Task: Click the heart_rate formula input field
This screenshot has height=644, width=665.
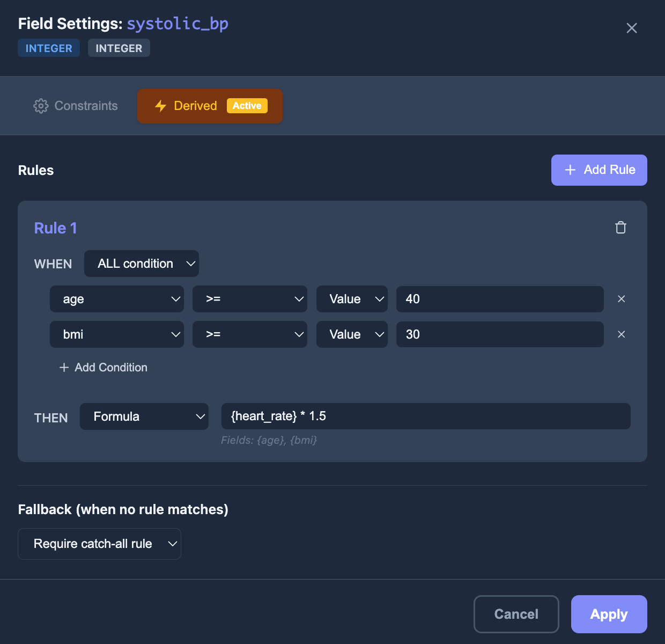Action: click(x=425, y=416)
